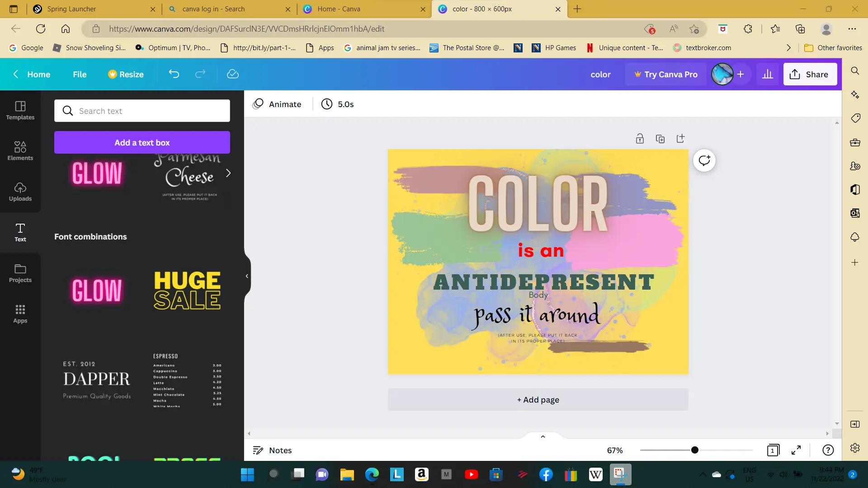Select the HUGE SALE font combination

click(187, 290)
